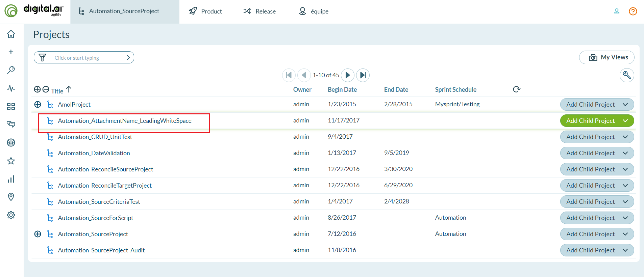The height and width of the screenshot is (277, 644).
Task: Open the favorites star sidebar icon
Action: [x=11, y=161]
